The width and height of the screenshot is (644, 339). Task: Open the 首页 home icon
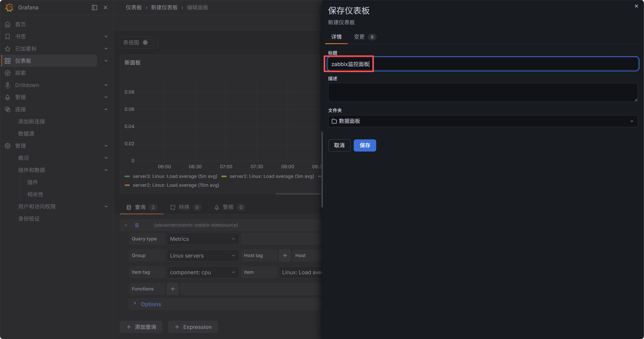coord(8,24)
